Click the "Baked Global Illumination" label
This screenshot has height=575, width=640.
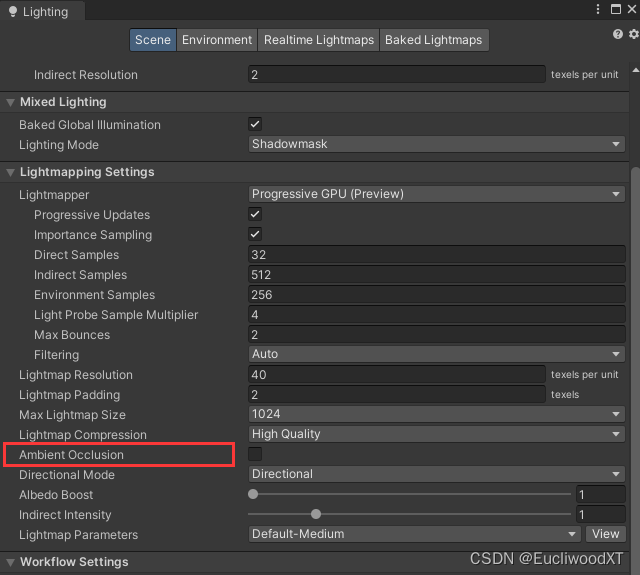pos(90,125)
